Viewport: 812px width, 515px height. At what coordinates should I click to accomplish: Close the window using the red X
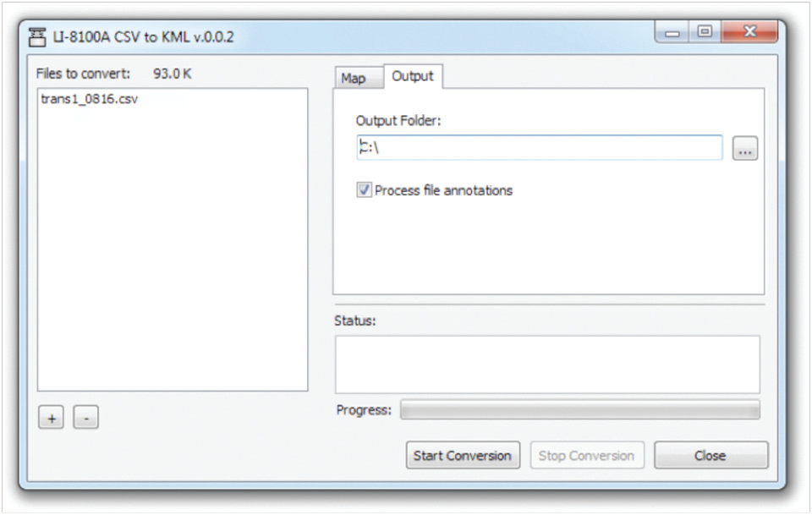click(749, 33)
